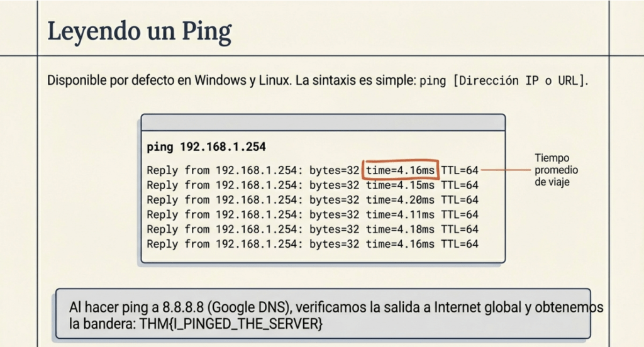This screenshot has height=347, width=644.
Task: Click the time=4.11ms value in the output
Action: pyautogui.click(x=399, y=214)
